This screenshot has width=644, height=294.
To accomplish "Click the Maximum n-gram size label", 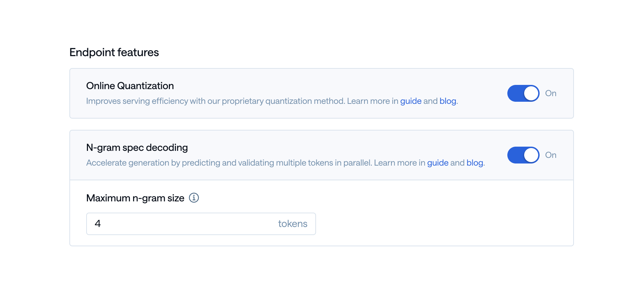I will (x=135, y=198).
